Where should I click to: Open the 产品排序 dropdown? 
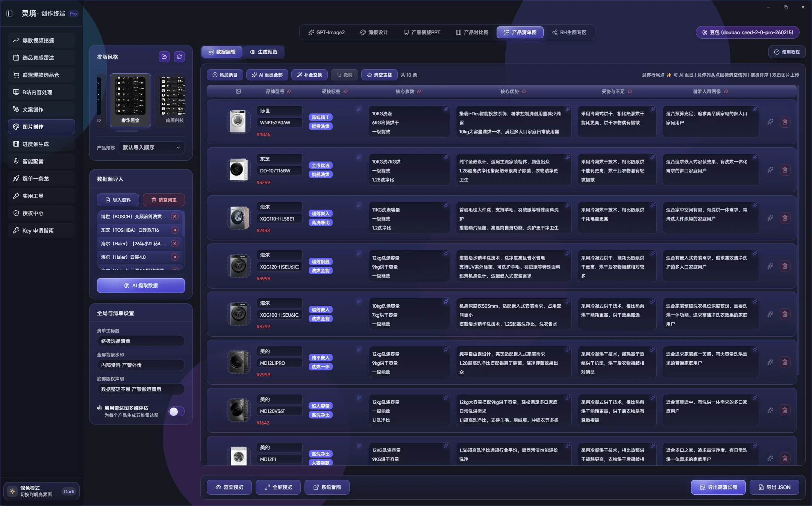point(151,148)
